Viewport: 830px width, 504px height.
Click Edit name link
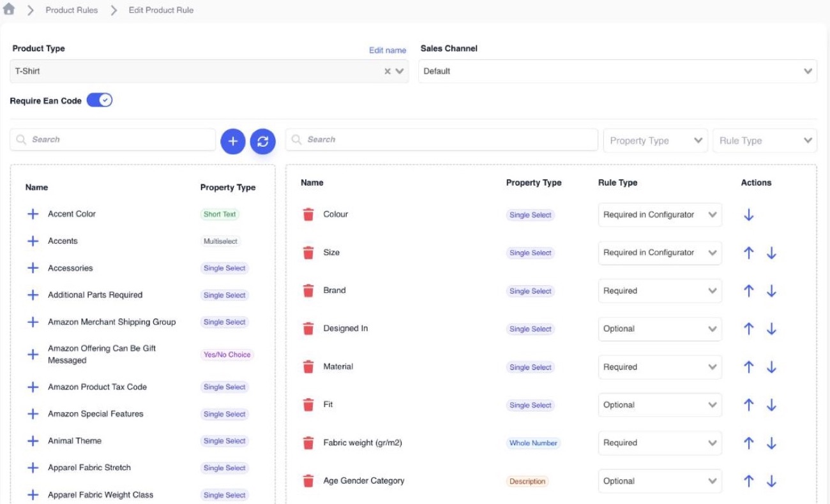[x=388, y=50]
